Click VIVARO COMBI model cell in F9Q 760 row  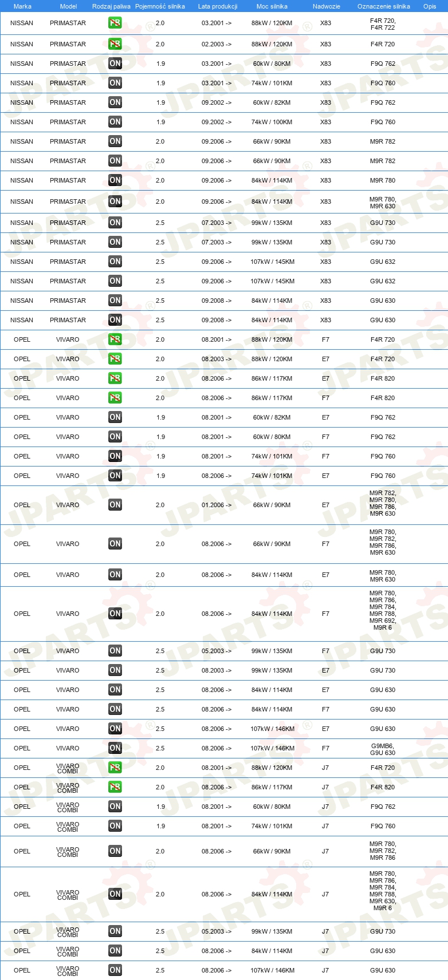tap(68, 827)
